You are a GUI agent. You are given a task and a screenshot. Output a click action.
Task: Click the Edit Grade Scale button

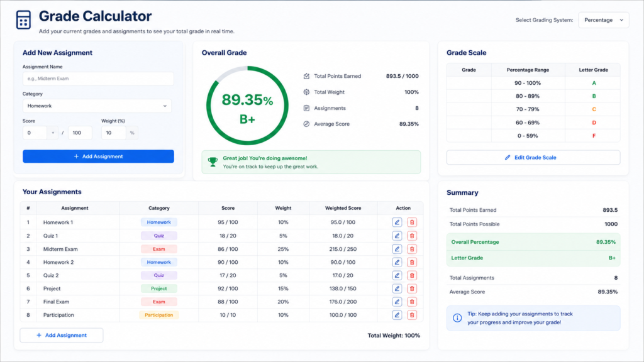click(x=533, y=158)
